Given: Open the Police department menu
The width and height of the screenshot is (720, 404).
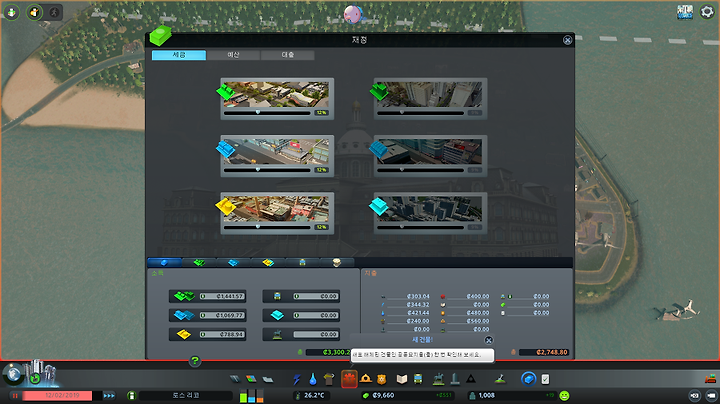Looking at the screenshot, I should pos(382,379).
